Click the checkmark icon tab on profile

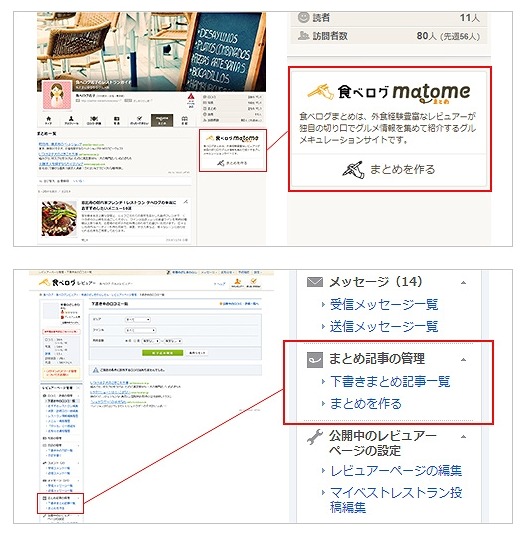click(x=139, y=120)
